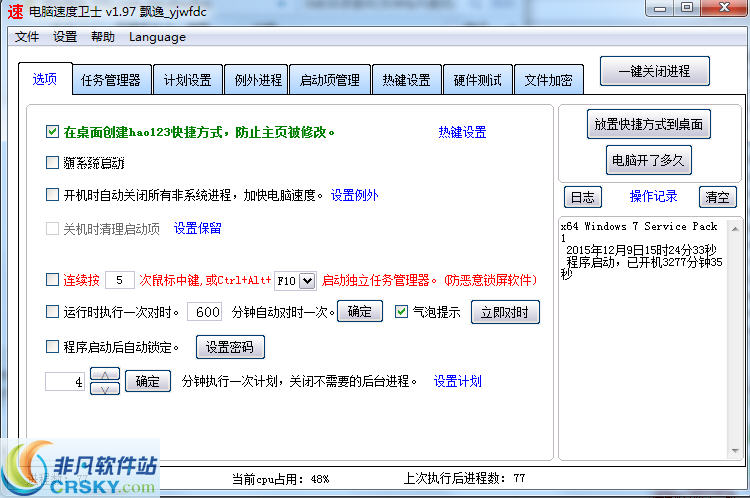Switch to the 文件加密 tab
Image resolution: width=750 pixels, height=498 pixels.
coord(548,80)
